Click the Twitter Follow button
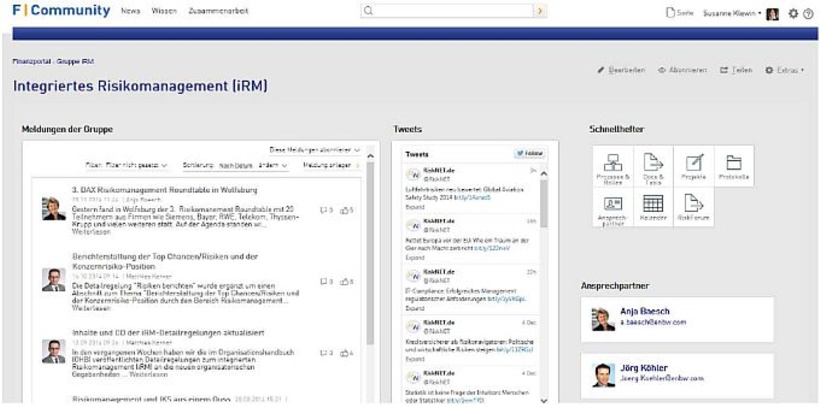The height and width of the screenshot is (407, 820). pos(529,154)
